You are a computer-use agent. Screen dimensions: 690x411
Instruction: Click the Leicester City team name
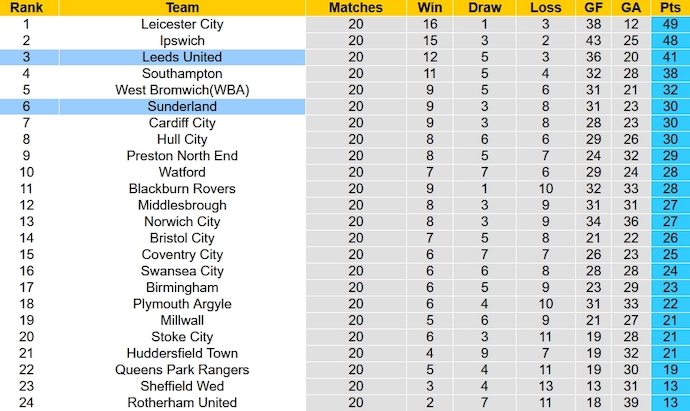coord(182,24)
